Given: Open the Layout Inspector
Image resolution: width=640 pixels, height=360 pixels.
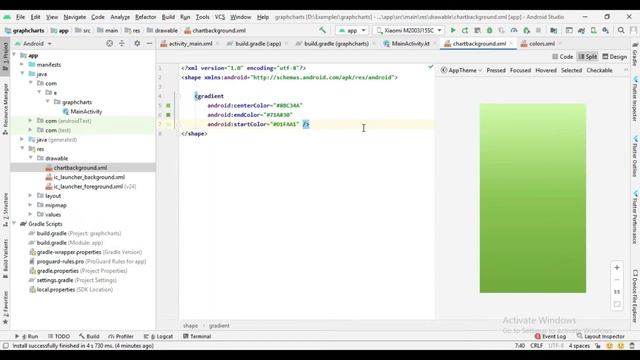Looking at the screenshot, I should pos(601,336).
